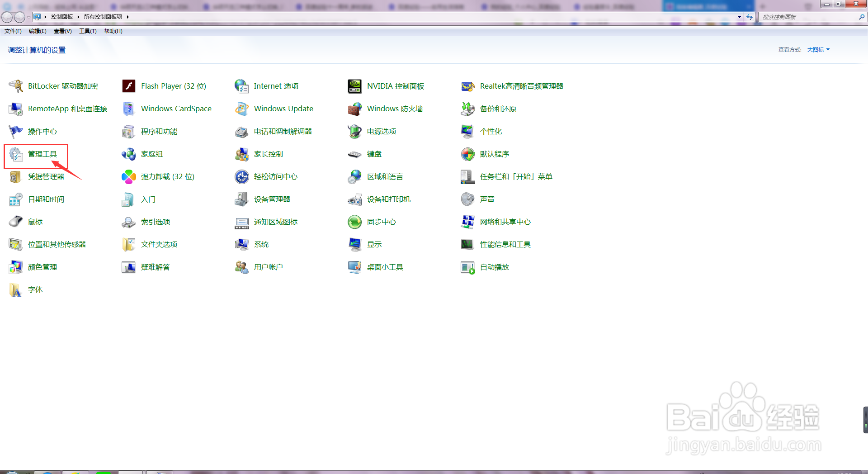Click the 疑难解答 link
The width and height of the screenshot is (868, 474).
[156, 267]
